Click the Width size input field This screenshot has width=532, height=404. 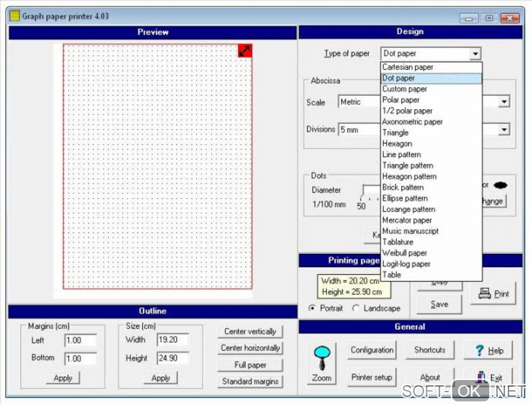tap(173, 340)
